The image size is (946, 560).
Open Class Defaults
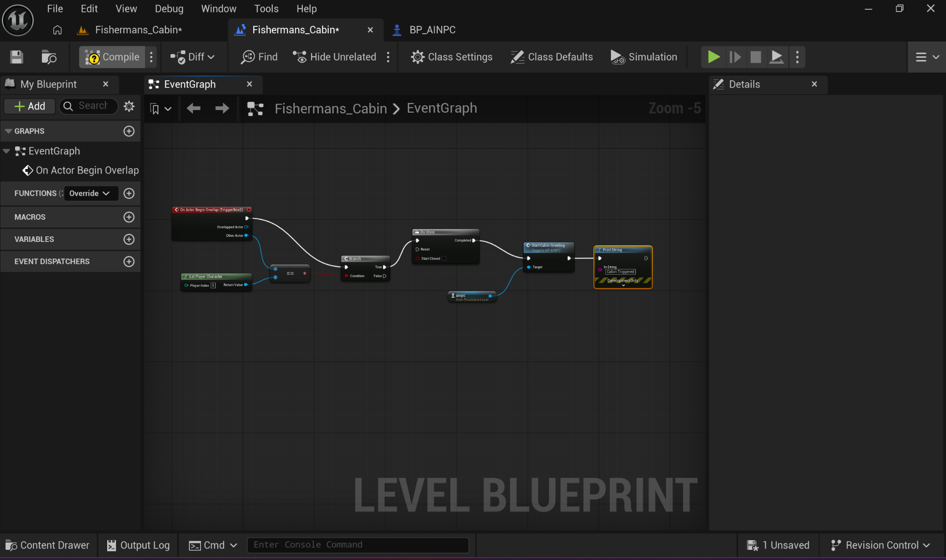tap(552, 57)
